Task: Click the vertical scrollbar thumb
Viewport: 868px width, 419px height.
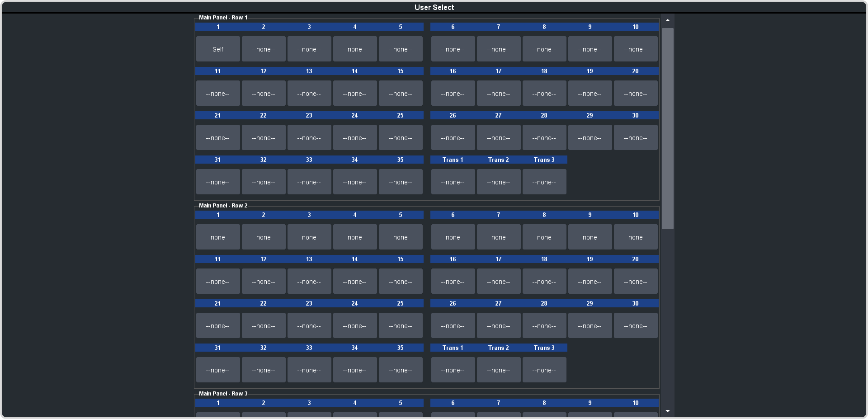Action: tap(668, 128)
